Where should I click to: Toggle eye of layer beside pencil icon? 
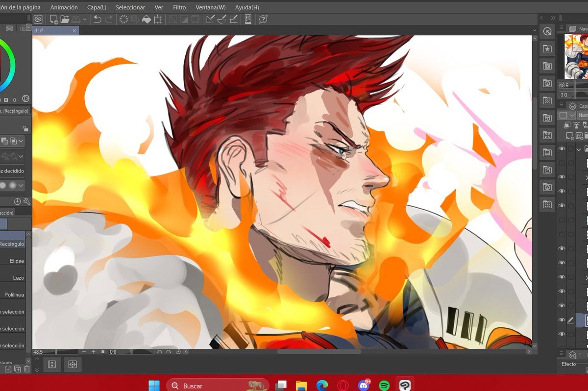click(x=562, y=320)
